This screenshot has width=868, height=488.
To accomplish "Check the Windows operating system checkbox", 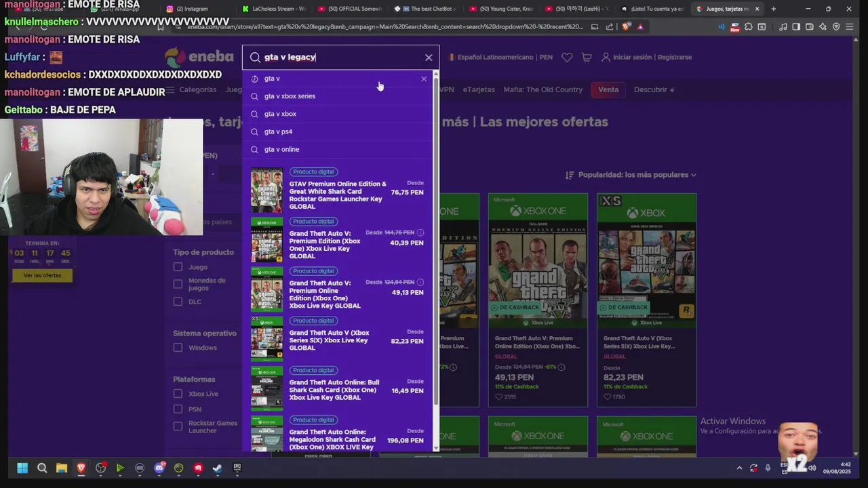I will (178, 348).
